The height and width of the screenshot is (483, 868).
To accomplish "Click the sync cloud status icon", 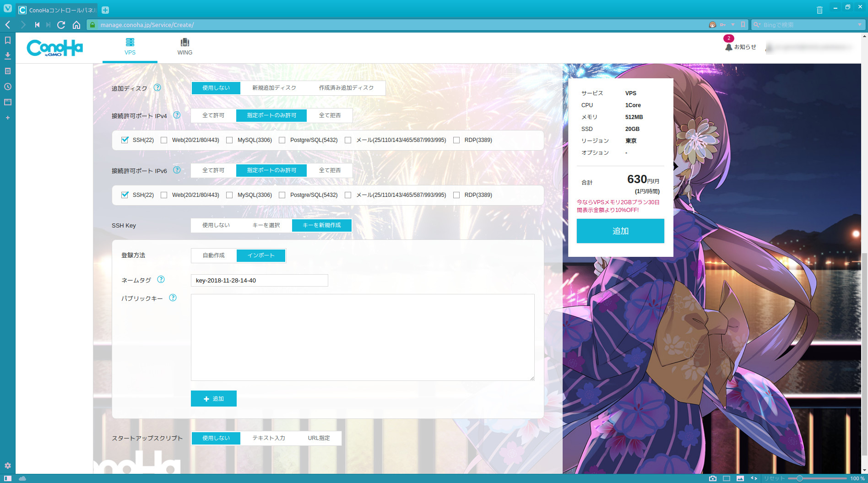I will click(x=22, y=478).
